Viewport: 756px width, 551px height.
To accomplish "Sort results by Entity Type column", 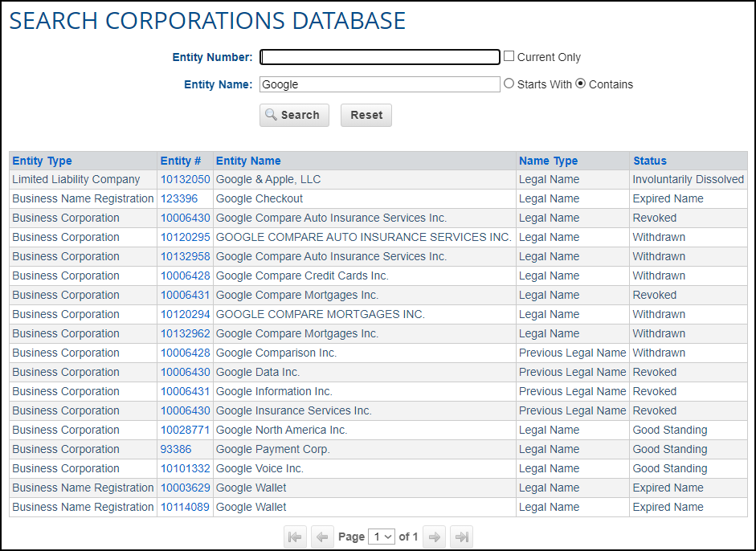I will coord(42,161).
